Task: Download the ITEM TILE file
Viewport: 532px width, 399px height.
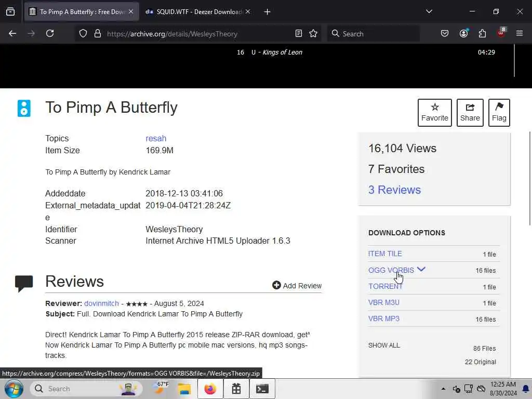Action: click(x=385, y=254)
